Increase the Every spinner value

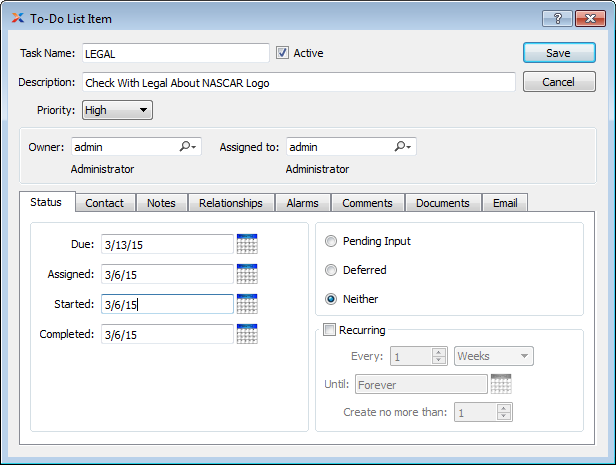point(438,352)
